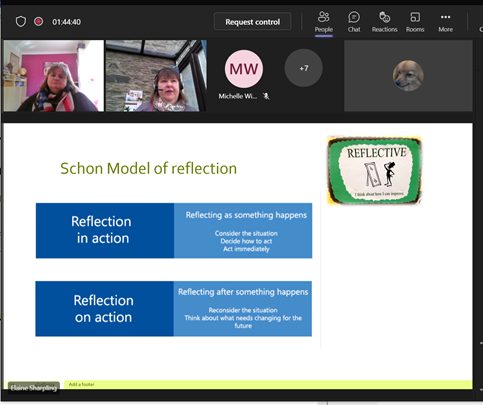Open the People panel
Image resolution: width=483 pixels, height=405 pixels.
(324, 22)
